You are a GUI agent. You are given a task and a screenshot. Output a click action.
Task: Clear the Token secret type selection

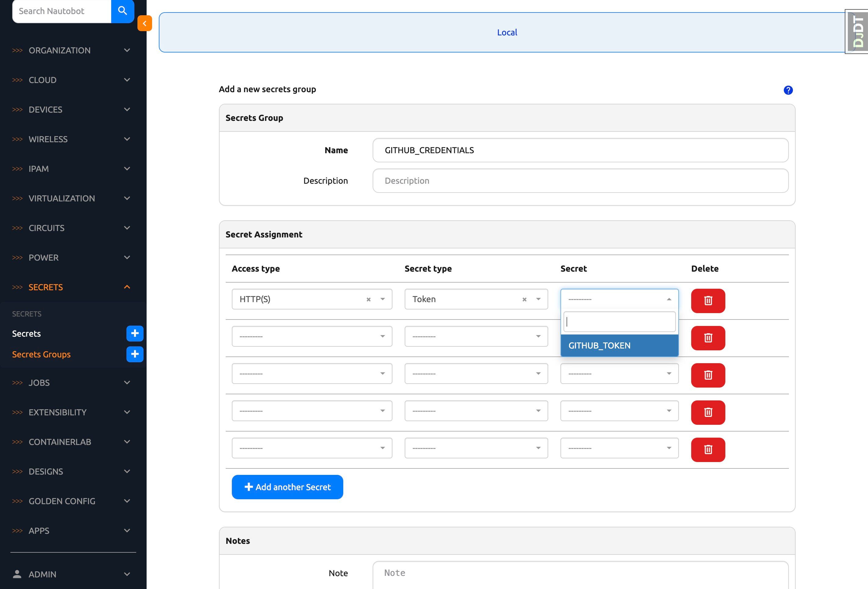[x=524, y=299]
